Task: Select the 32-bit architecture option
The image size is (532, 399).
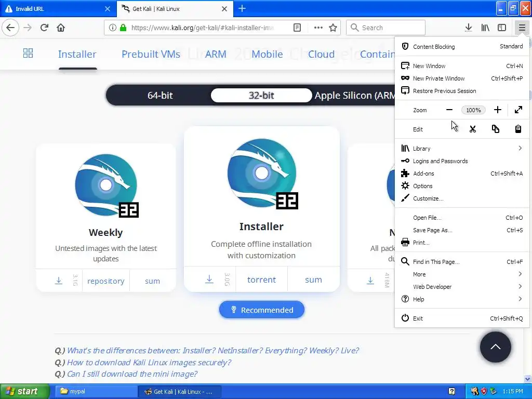Action: click(261, 96)
